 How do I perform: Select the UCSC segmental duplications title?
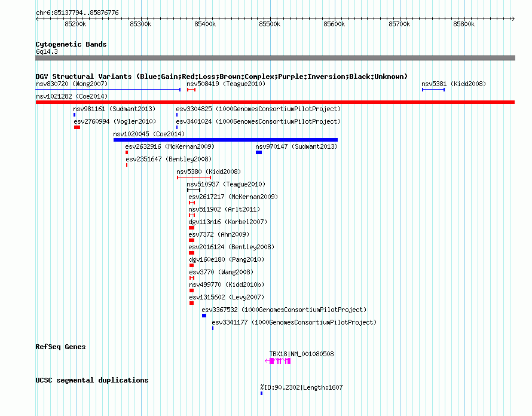pyautogui.click(x=92, y=380)
